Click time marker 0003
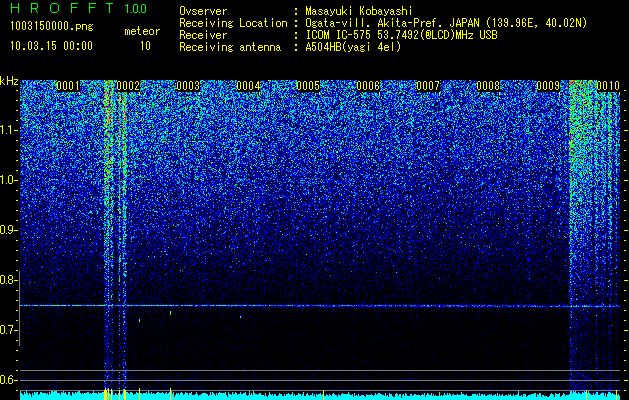The image size is (629, 400). pyautogui.click(x=188, y=86)
